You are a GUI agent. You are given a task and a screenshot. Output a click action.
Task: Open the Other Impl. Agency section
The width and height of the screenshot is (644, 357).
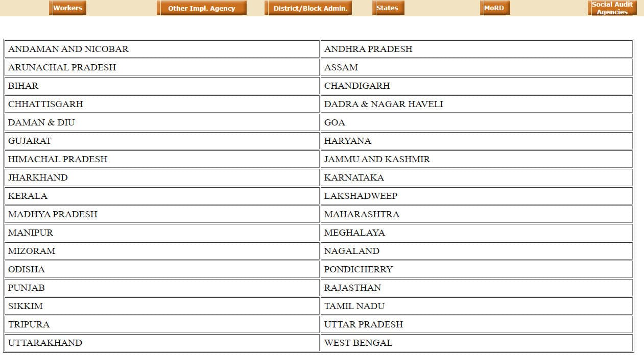pyautogui.click(x=202, y=8)
